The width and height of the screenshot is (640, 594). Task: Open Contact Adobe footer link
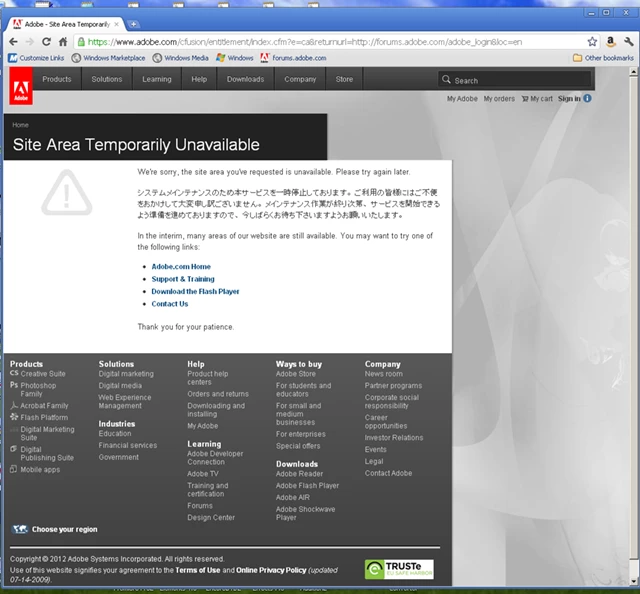click(x=388, y=473)
